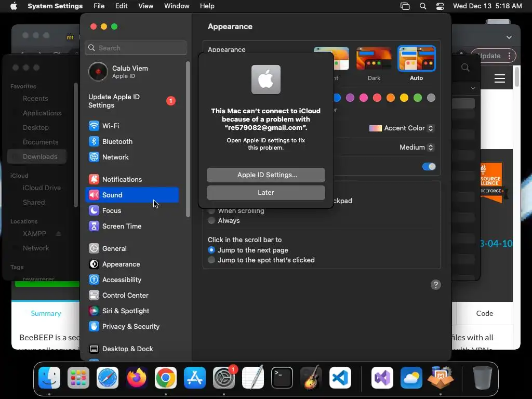Open hamburger menu in browser page
This screenshot has height=399, width=532.
pos(499,79)
